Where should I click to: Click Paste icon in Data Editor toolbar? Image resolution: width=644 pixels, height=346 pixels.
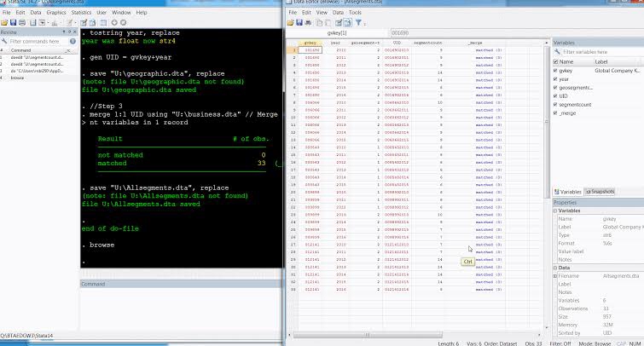(328, 22)
